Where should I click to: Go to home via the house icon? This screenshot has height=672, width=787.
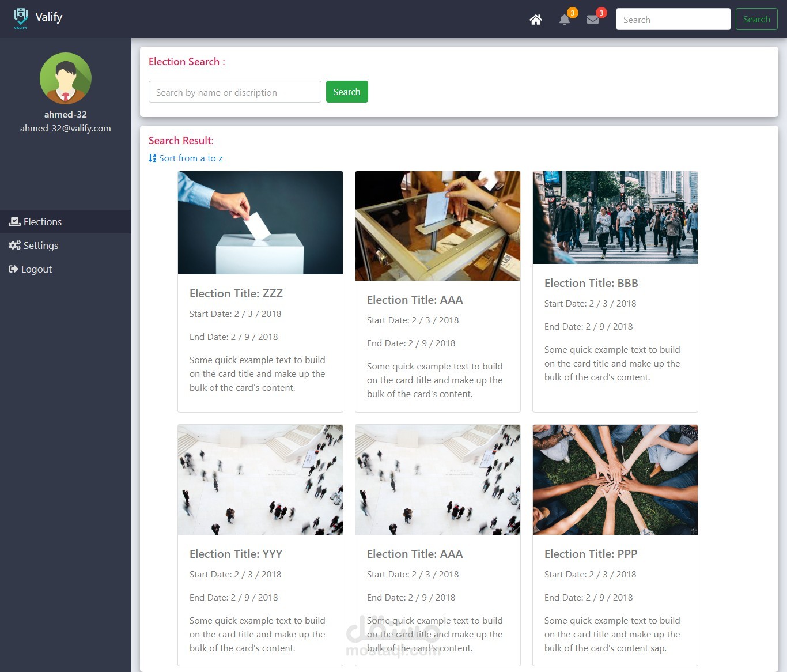pos(536,20)
